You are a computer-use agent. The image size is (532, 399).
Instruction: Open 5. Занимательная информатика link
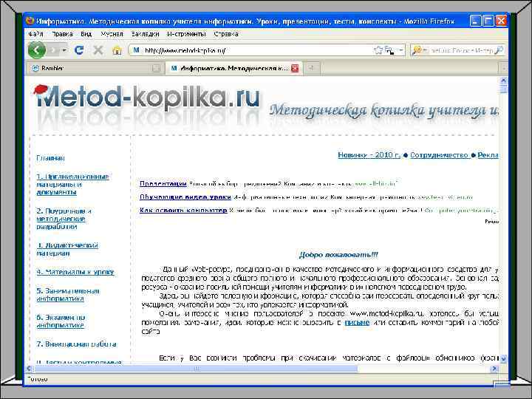[68, 295]
